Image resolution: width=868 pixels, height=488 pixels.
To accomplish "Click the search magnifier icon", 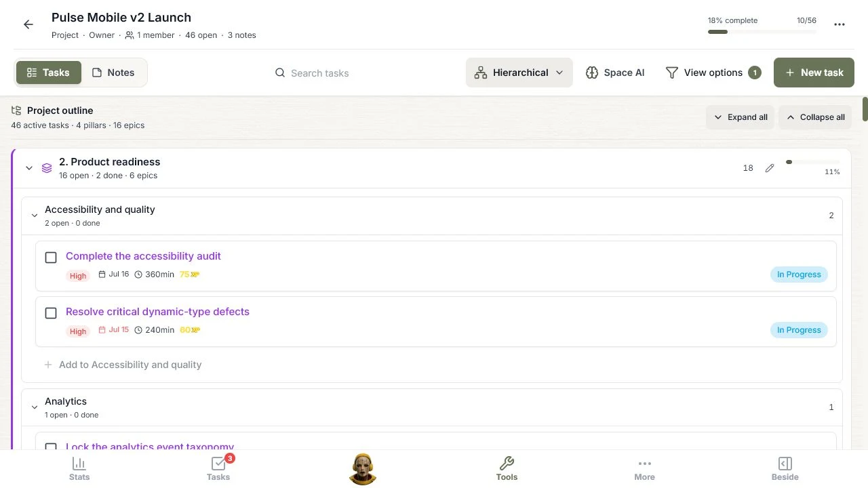I will [280, 73].
